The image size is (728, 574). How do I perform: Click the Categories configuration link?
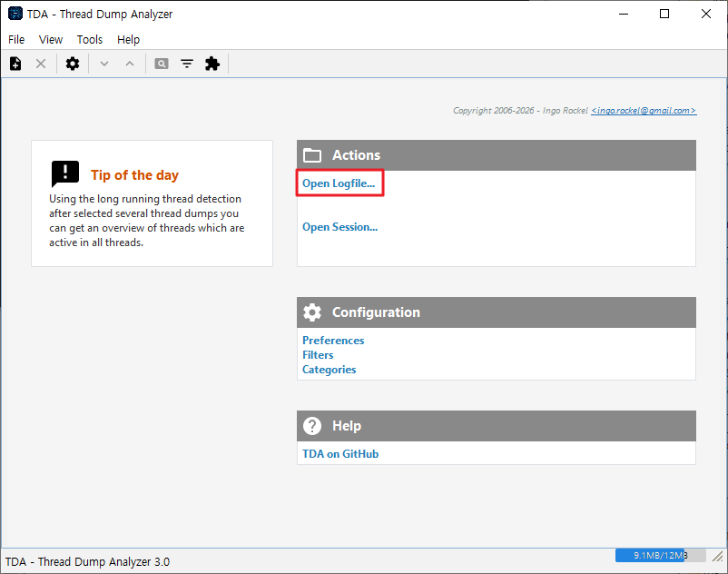coord(329,370)
